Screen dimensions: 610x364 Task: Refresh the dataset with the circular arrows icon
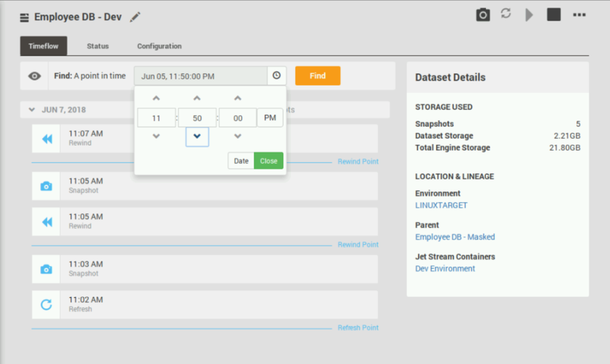point(506,14)
